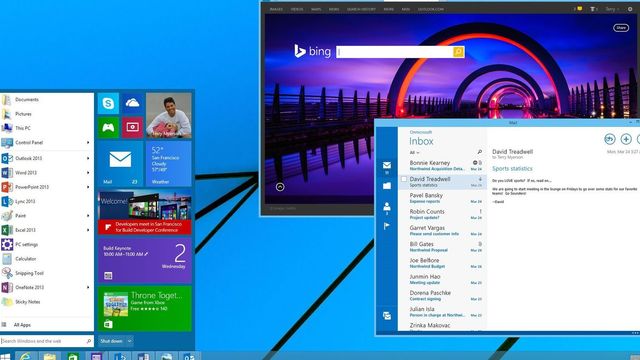
Task: Open Outlook.com link on Bing bar
Action: point(431,9)
